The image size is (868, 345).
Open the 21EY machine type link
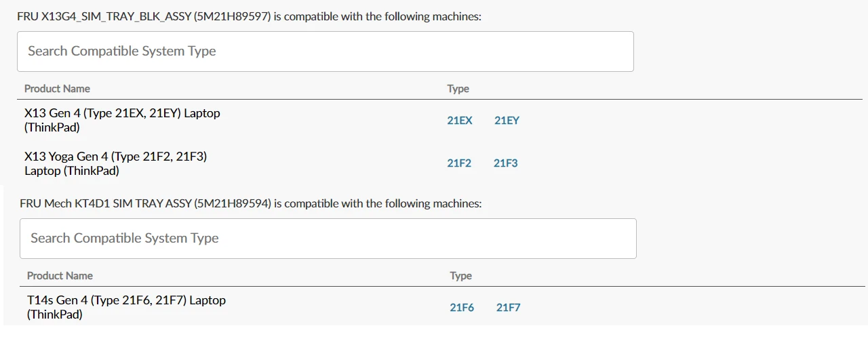click(507, 121)
